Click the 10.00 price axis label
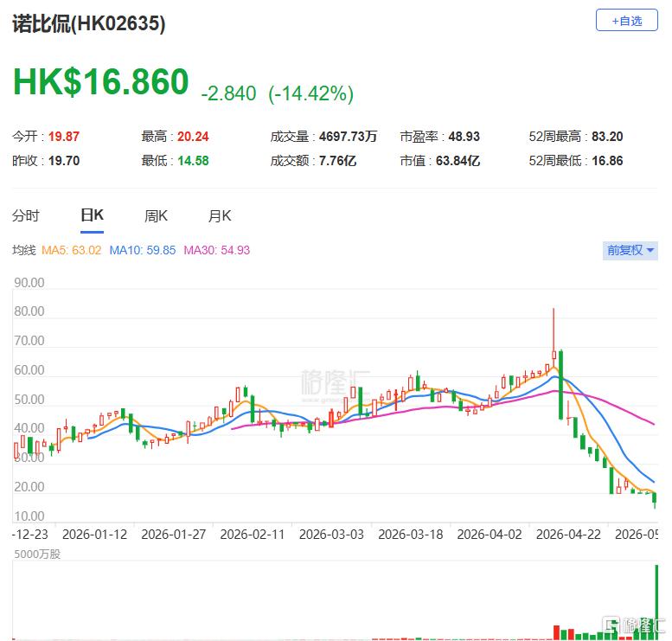This screenshot has height=641, width=672. 29,516
